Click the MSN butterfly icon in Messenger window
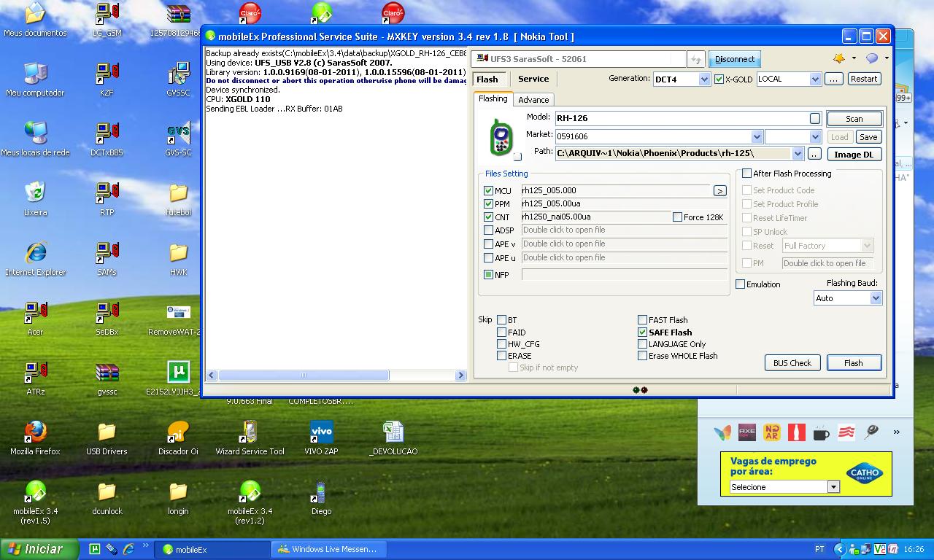The width and height of the screenshot is (934, 560). (722, 432)
